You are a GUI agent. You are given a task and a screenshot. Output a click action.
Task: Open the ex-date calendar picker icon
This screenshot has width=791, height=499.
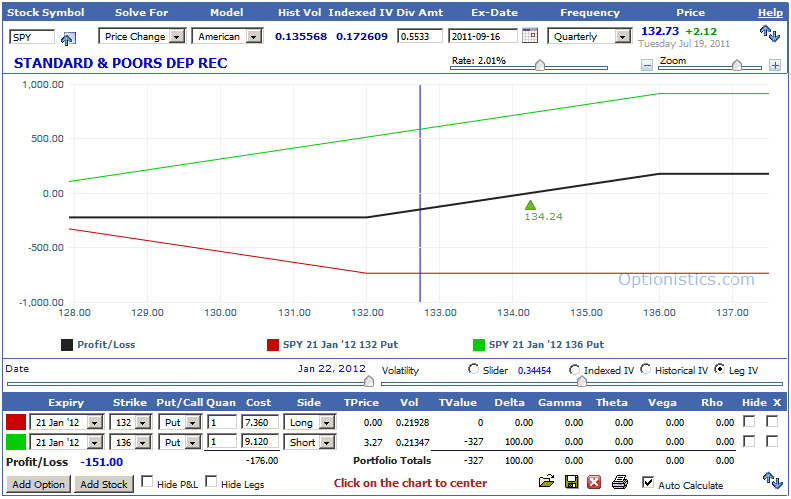tap(530, 35)
